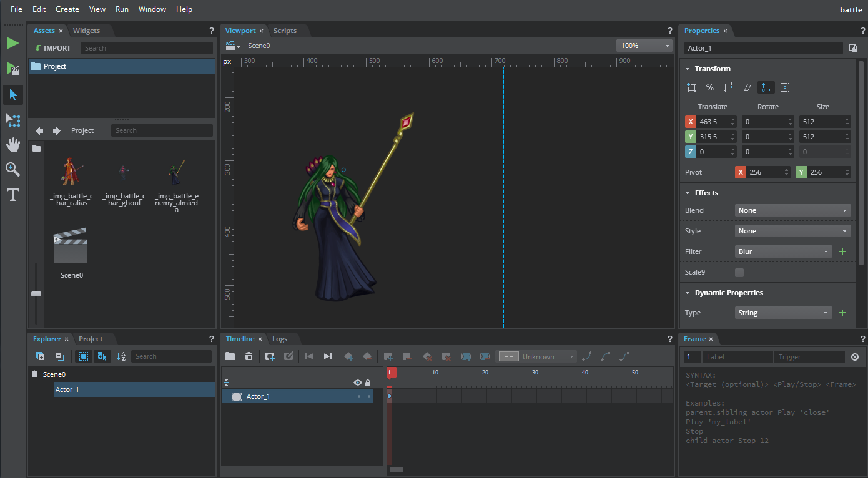
Task: Add a filter with green plus icon
Action: [842, 251]
